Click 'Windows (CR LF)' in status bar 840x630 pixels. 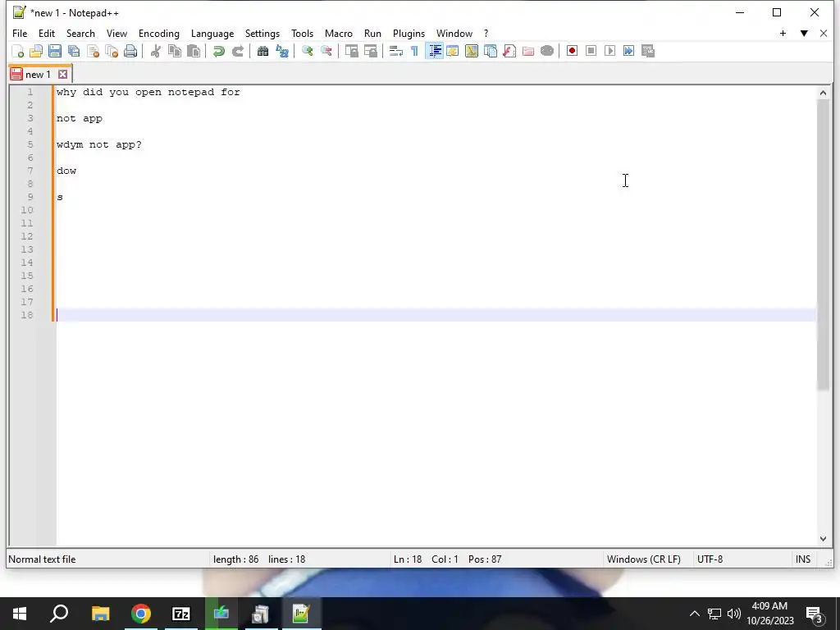(x=643, y=559)
